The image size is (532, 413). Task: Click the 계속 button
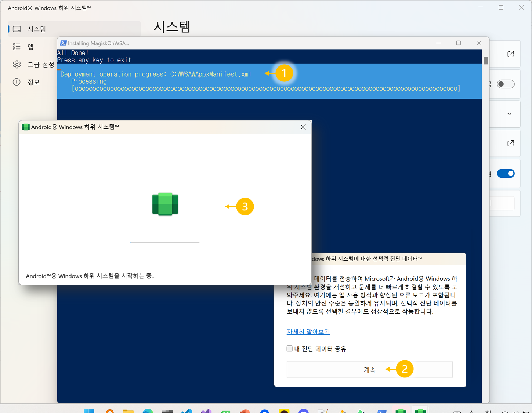[369, 370]
